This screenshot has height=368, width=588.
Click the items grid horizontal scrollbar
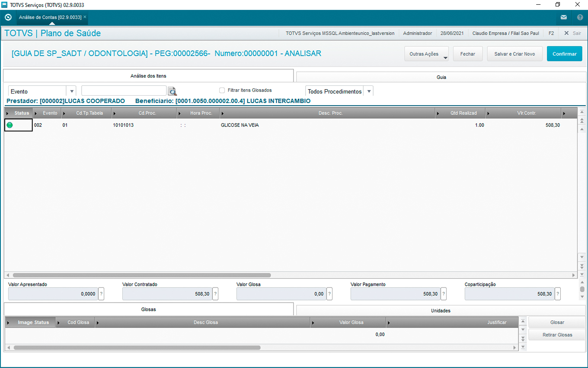(x=142, y=275)
